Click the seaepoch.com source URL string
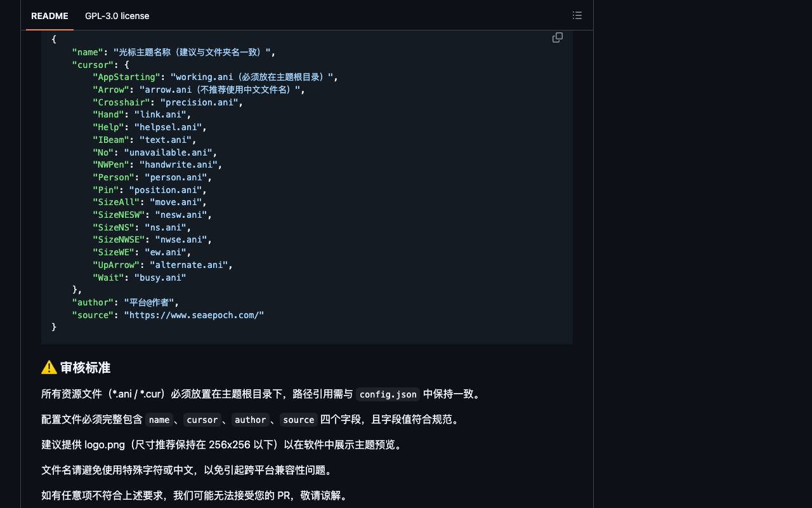 (194, 315)
